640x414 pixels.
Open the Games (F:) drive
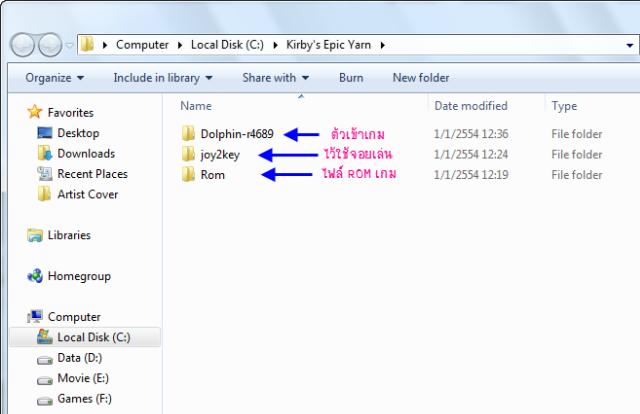point(84,398)
